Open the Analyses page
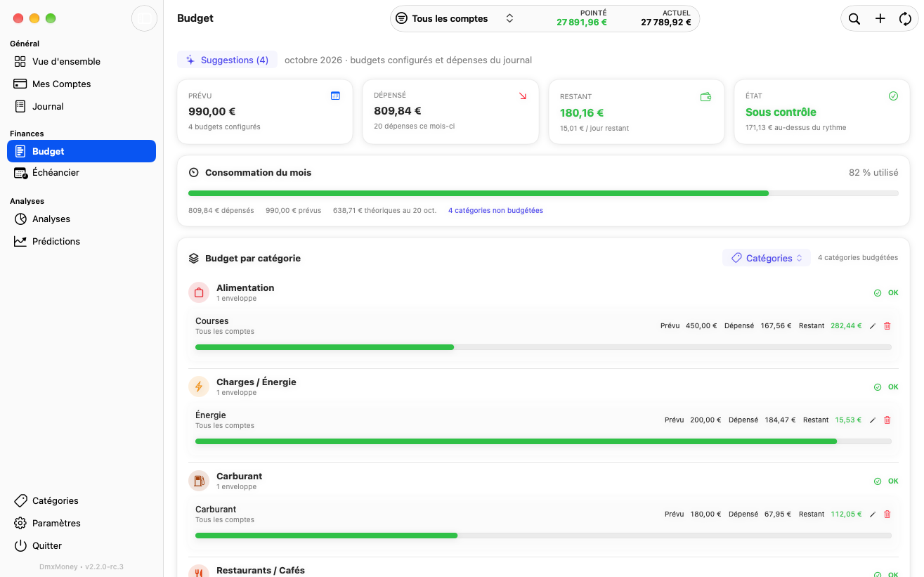The width and height of the screenshot is (924, 577). click(x=82, y=219)
